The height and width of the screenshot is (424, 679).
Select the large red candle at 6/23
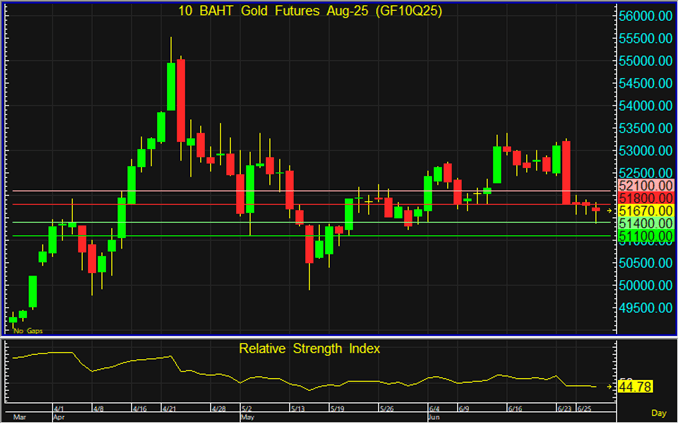pyautogui.click(x=567, y=171)
